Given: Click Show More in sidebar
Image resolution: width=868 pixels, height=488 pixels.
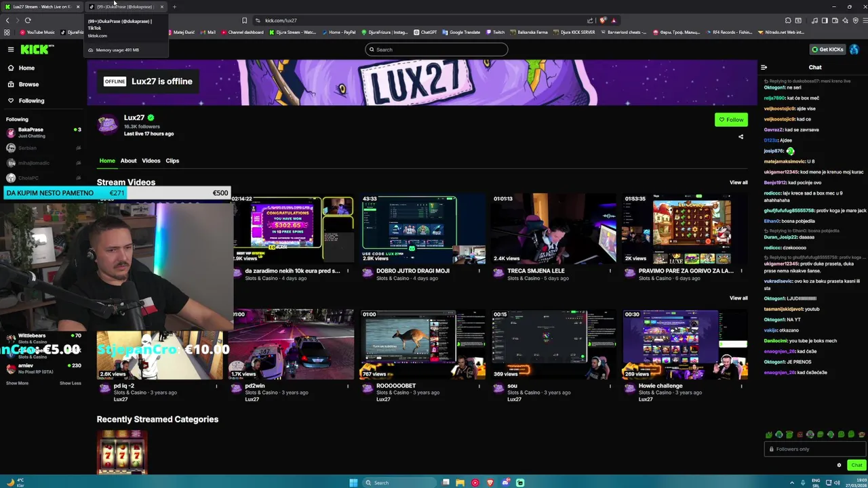Looking at the screenshot, I should (18, 383).
